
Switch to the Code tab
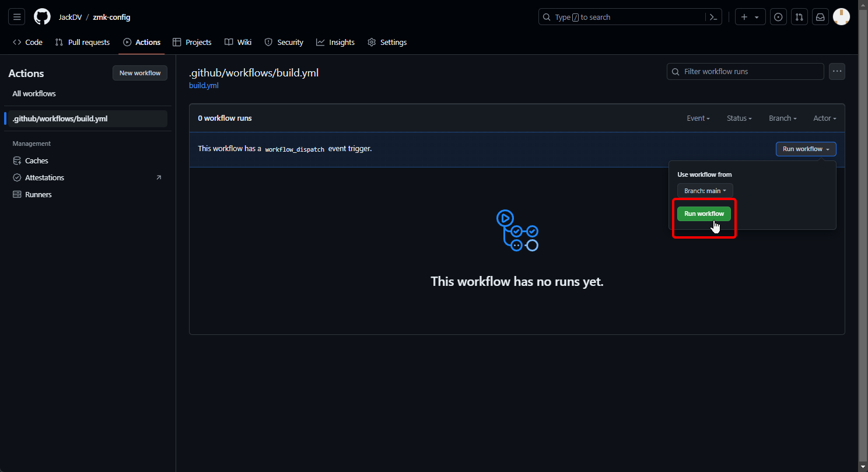point(28,42)
